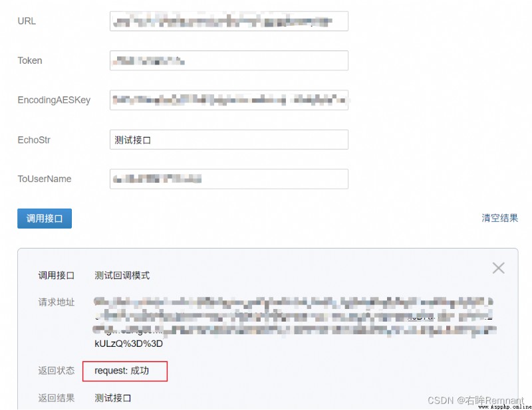This screenshot has height=410, width=532.
Task: Focus the EncodingAESKey input field
Action: point(229,100)
